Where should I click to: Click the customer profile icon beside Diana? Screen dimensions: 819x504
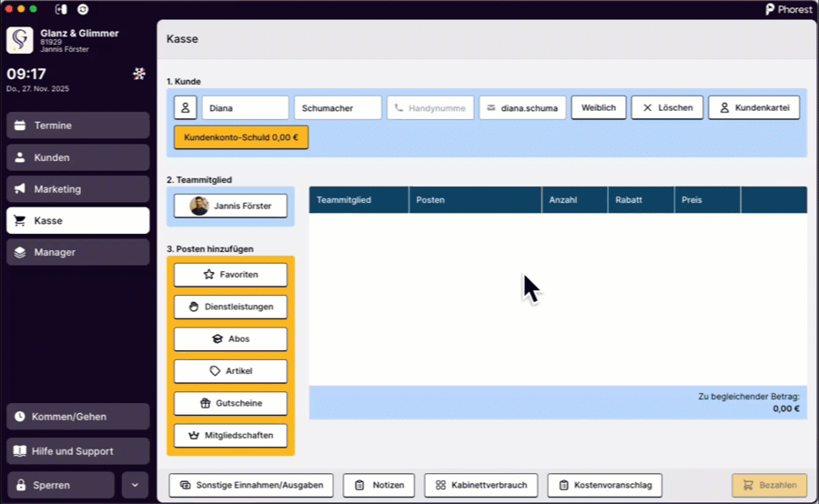[186, 107]
